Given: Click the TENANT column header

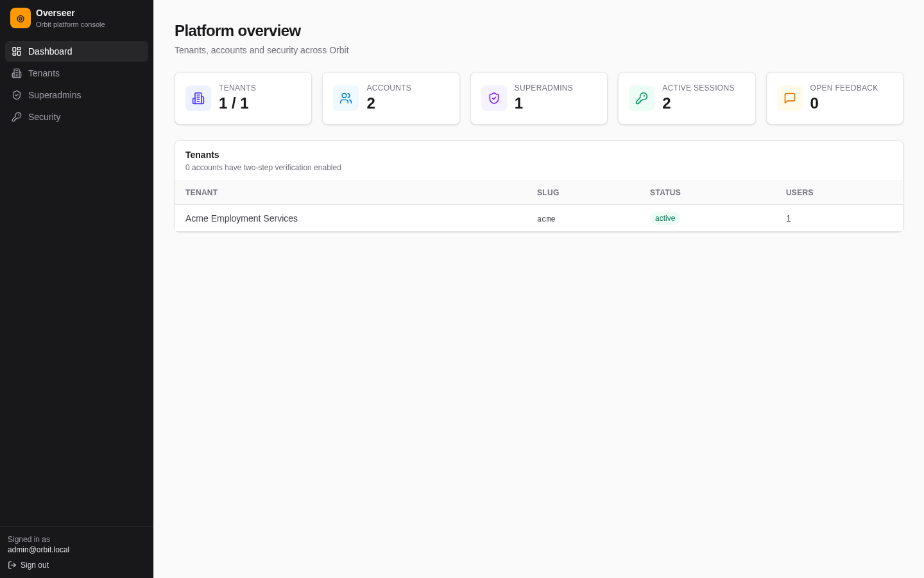Looking at the screenshot, I should coord(201,193).
